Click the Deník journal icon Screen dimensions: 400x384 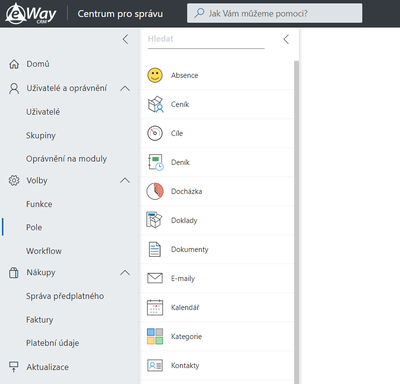(x=156, y=162)
